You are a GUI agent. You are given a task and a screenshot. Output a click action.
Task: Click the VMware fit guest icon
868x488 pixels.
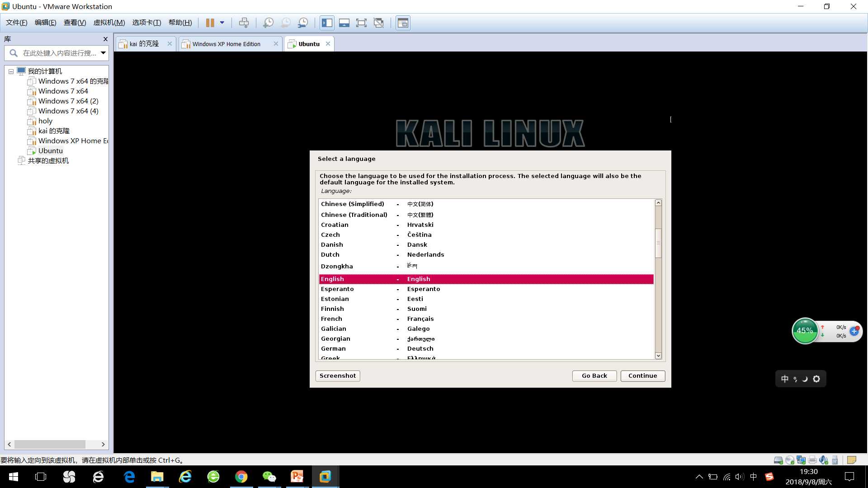[362, 23]
